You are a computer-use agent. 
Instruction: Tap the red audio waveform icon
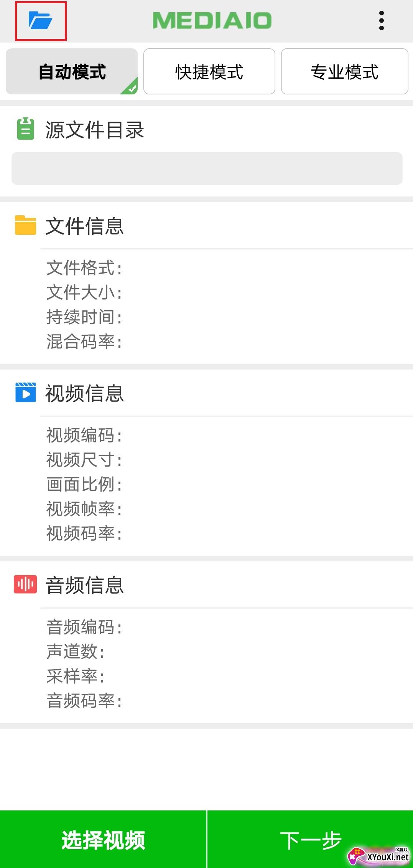pos(25,584)
